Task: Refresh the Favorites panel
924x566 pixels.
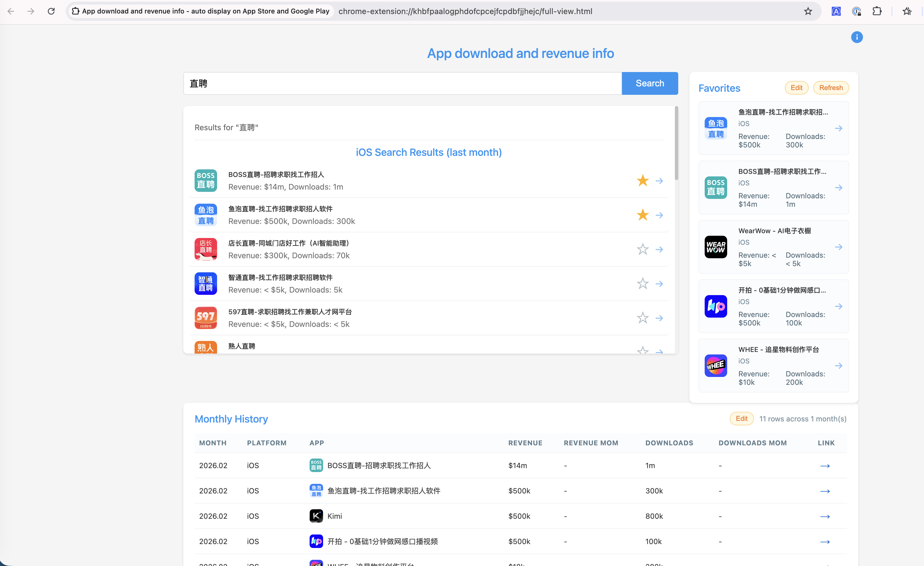Action: [831, 88]
